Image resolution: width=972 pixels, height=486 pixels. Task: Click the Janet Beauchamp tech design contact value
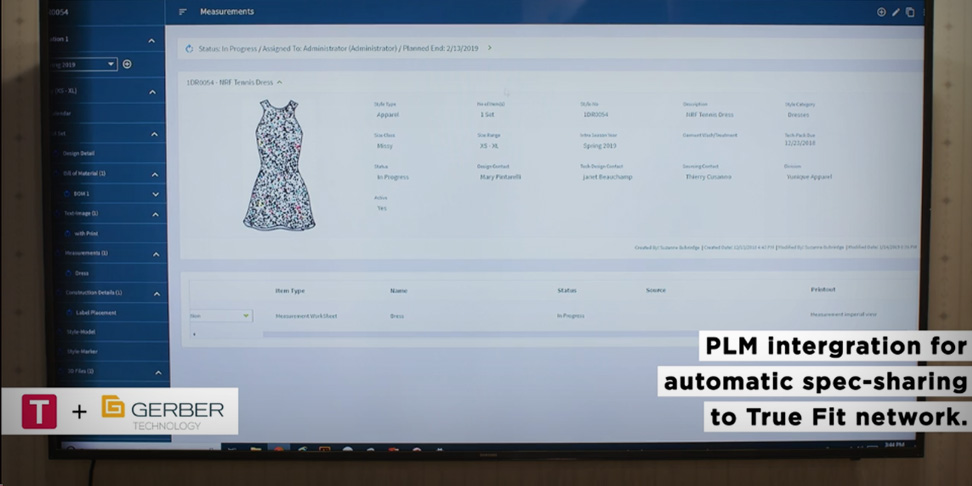(607, 177)
